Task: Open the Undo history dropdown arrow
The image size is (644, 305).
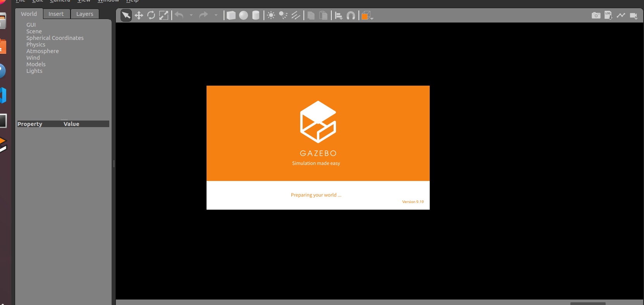Action: coord(191,16)
